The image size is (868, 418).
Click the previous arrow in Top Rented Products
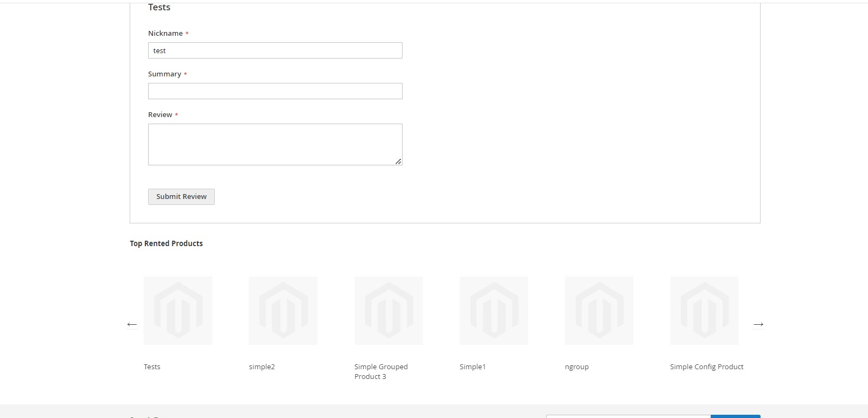(132, 324)
